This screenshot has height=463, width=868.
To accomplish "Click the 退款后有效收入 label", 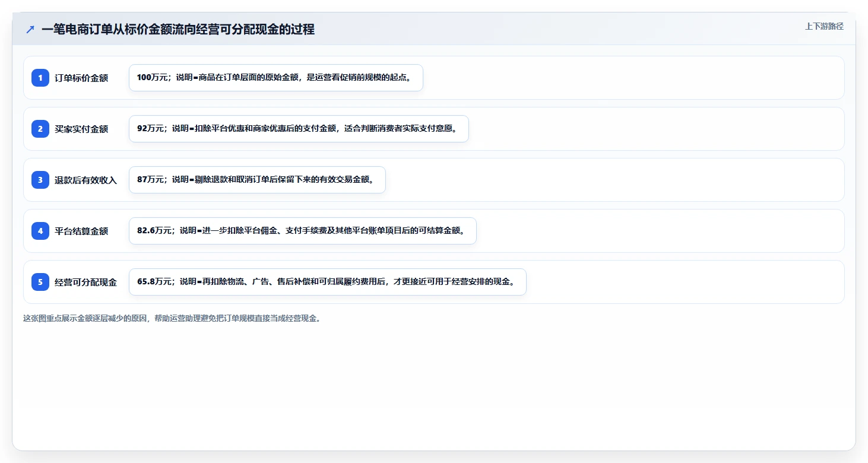I will pyautogui.click(x=85, y=180).
